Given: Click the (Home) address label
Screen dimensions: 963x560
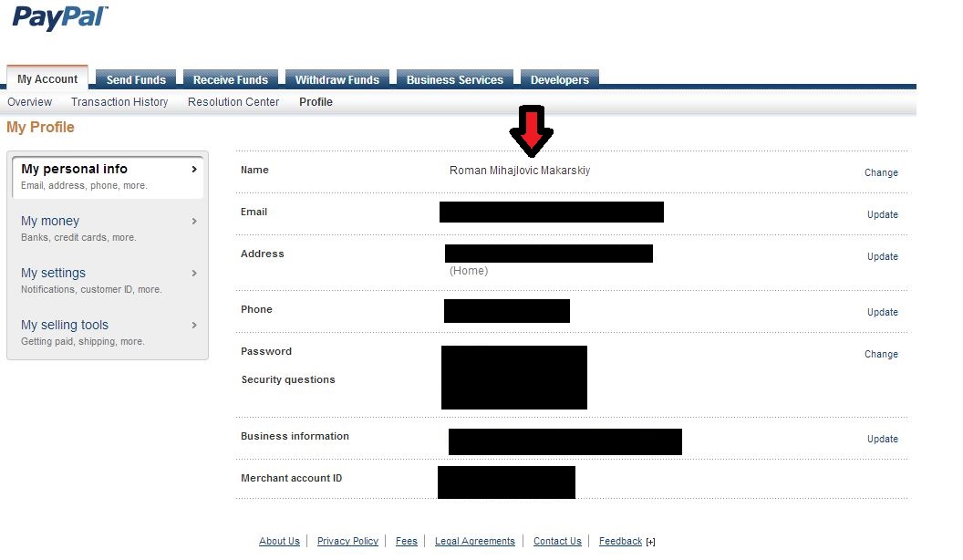Looking at the screenshot, I should [469, 271].
